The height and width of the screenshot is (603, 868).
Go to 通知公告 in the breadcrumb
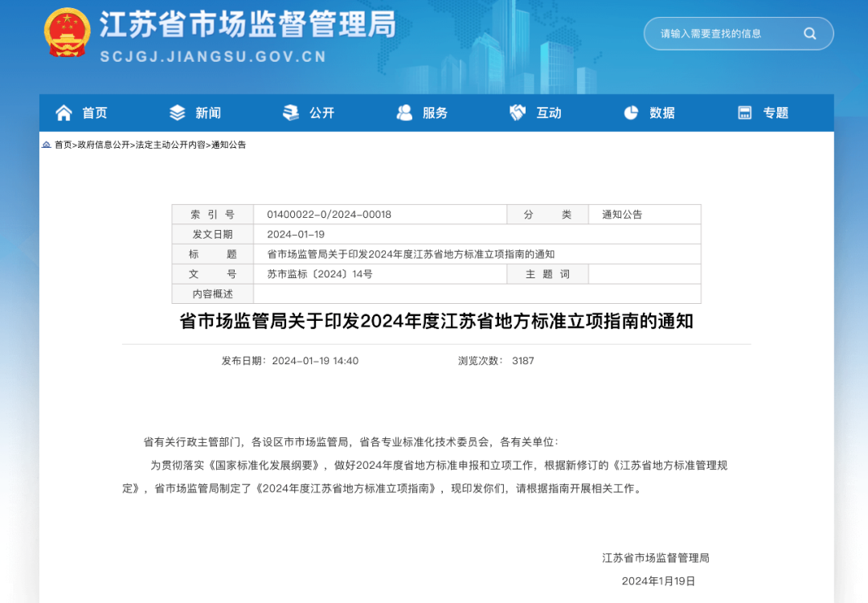point(228,145)
